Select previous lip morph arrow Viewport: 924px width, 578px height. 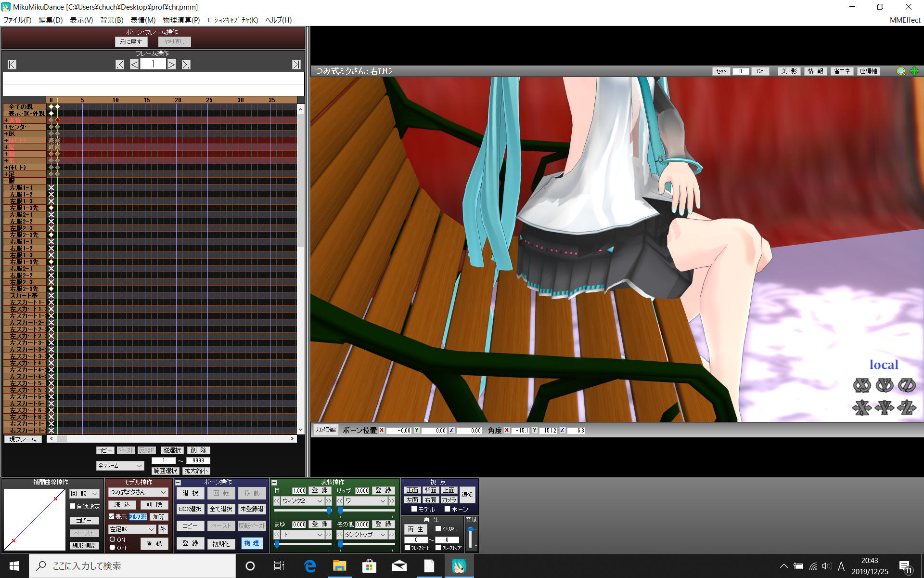340,501
